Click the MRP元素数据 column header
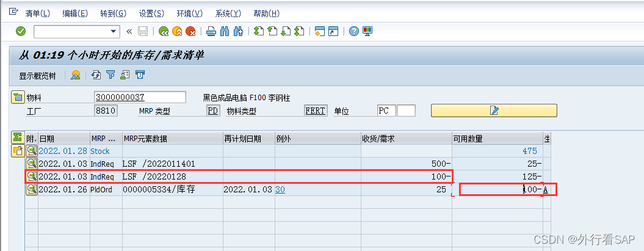 pos(173,139)
